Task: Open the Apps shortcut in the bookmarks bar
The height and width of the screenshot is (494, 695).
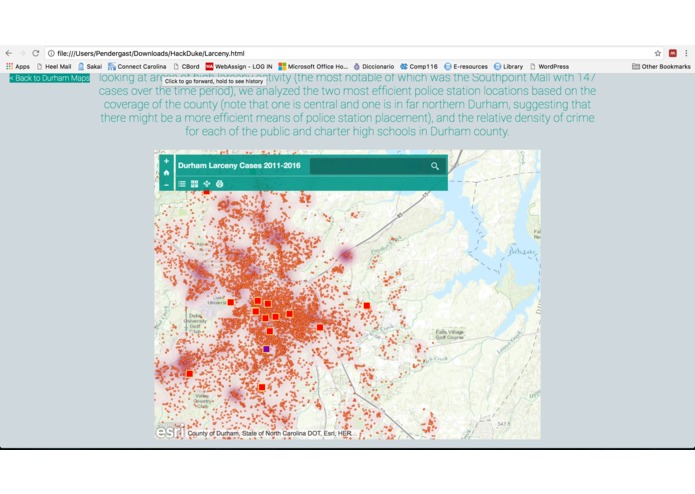Action: [x=18, y=66]
